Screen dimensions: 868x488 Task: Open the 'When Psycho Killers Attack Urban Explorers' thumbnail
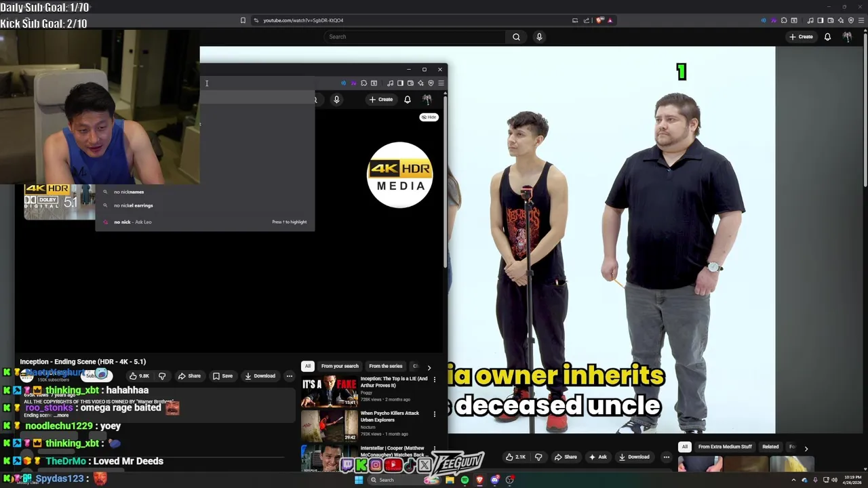pos(330,426)
